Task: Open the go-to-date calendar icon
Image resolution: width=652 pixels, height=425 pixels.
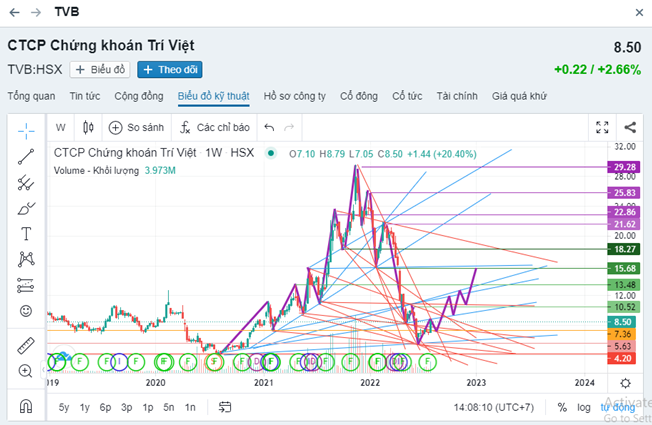Action: click(225, 407)
